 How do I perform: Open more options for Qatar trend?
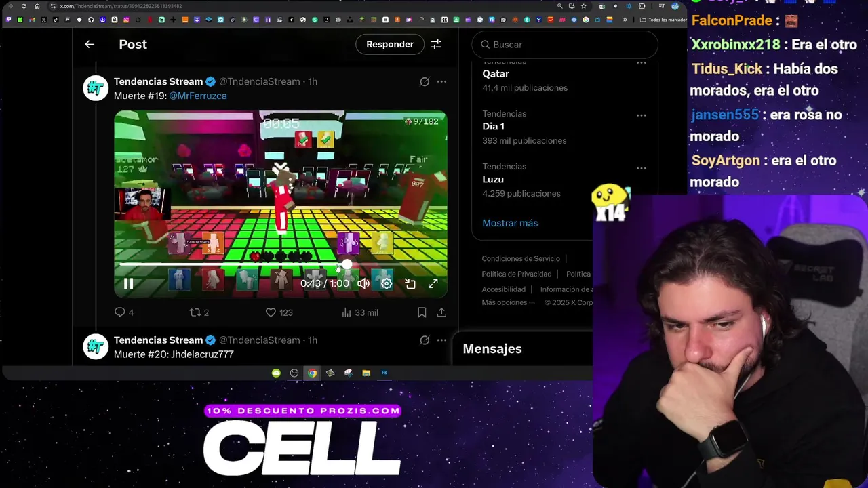[641, 62]
